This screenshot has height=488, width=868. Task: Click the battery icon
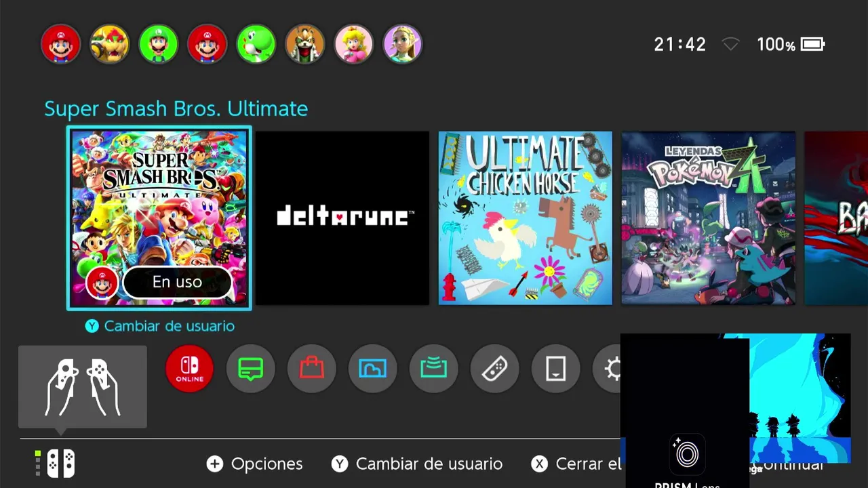[813, 45]
